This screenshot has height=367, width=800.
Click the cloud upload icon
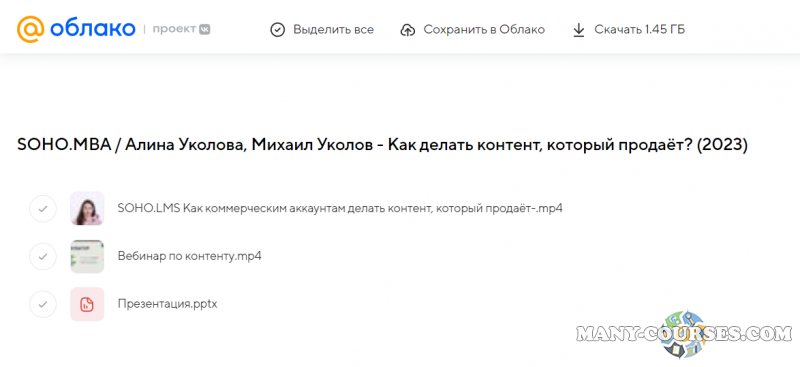(x=407, y=30)
